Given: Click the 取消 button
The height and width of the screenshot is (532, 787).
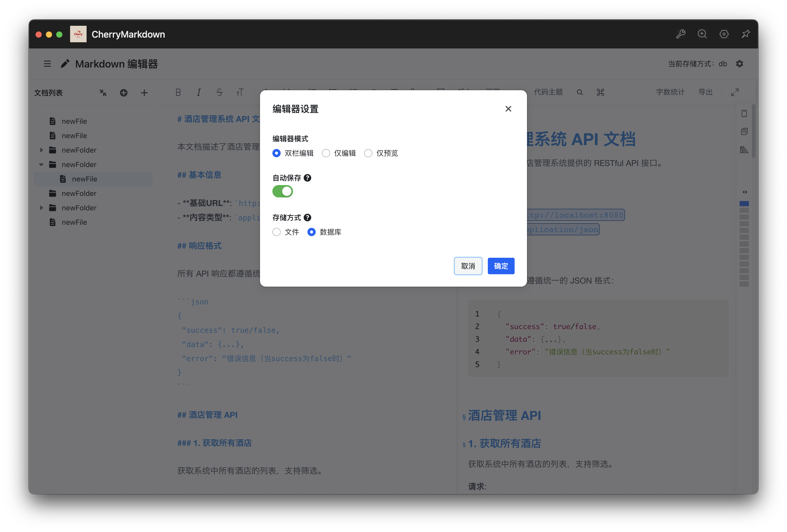Looking at the screenshot, I should (x=468, y=266).
